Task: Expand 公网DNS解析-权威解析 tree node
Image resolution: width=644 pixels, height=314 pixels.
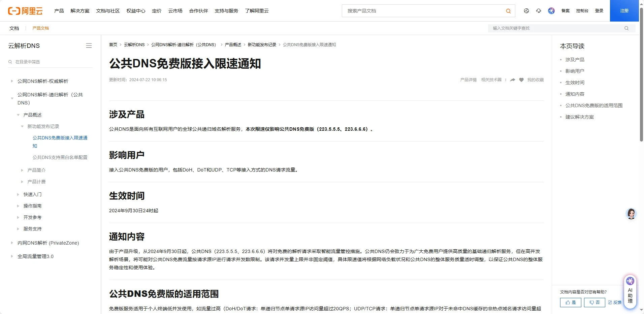Action: pos(12,81)
